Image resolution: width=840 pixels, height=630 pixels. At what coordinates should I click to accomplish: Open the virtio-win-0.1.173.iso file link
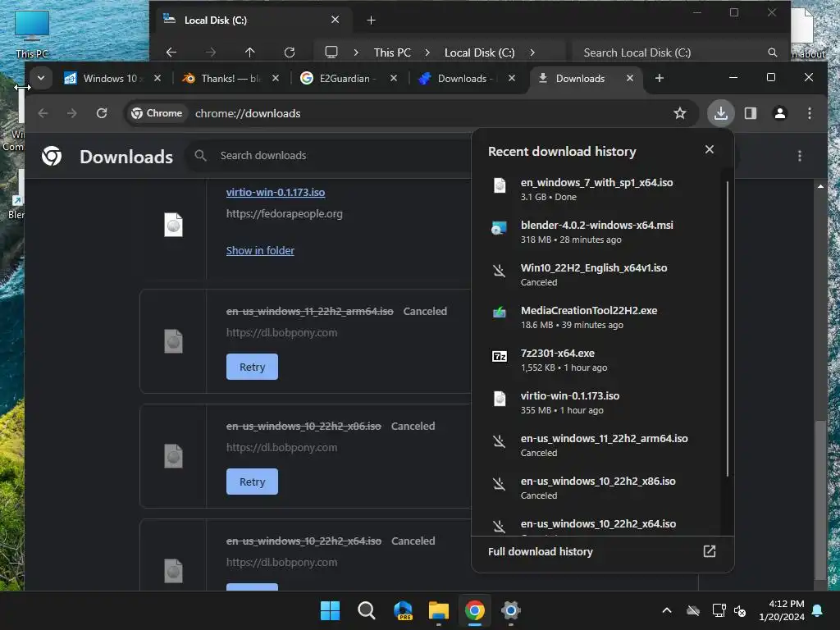276,192
